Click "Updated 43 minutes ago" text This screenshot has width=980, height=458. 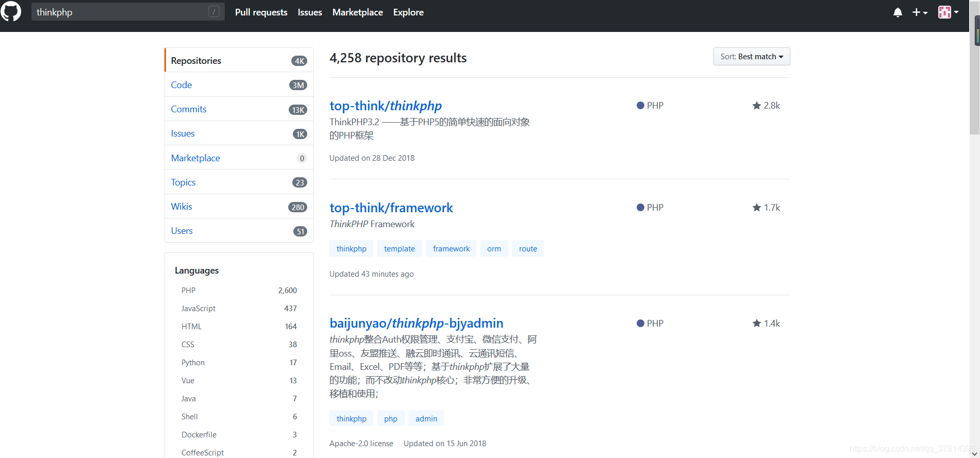coord(372,274)
